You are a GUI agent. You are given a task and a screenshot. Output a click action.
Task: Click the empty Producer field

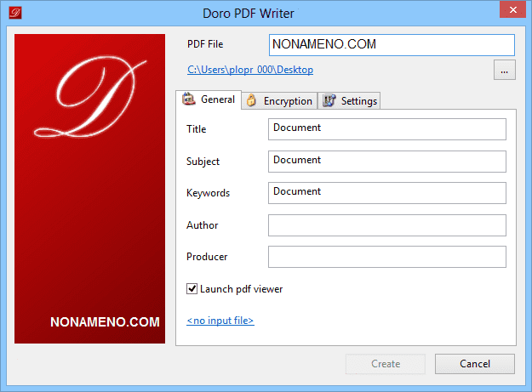(x=386, y=257)
